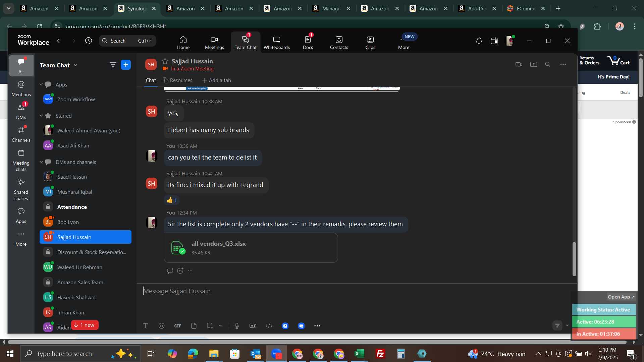Record a video message
The image size is (644, 362).
tap(253, 326)
